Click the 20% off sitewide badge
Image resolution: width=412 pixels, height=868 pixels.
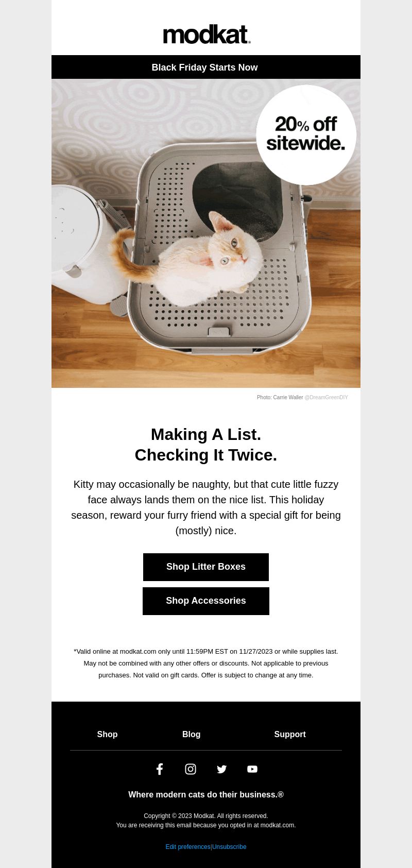(306, 135)
